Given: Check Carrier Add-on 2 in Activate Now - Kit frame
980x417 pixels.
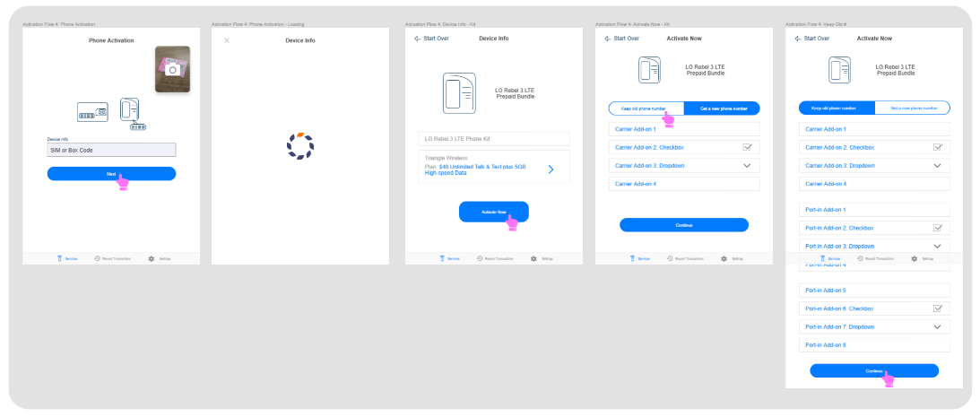Looking at the screenshot, I should pyautogui.click(x=747, y=147).
